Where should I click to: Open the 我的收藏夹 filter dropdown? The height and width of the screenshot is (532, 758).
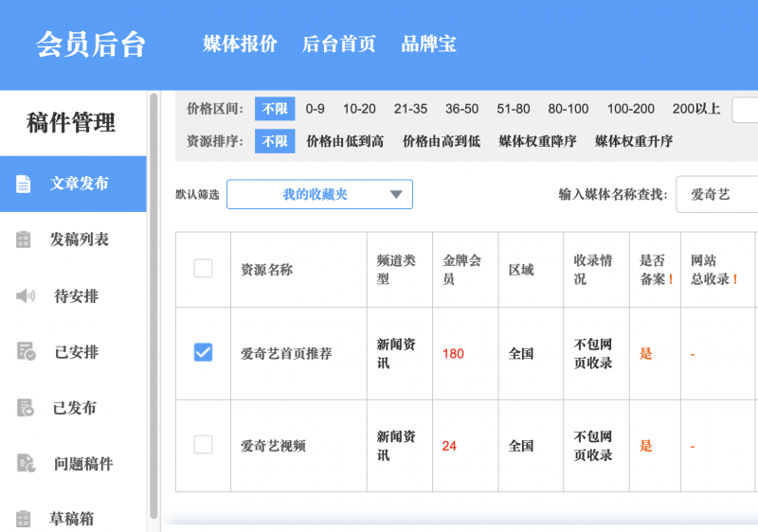(x=319, y=194)
